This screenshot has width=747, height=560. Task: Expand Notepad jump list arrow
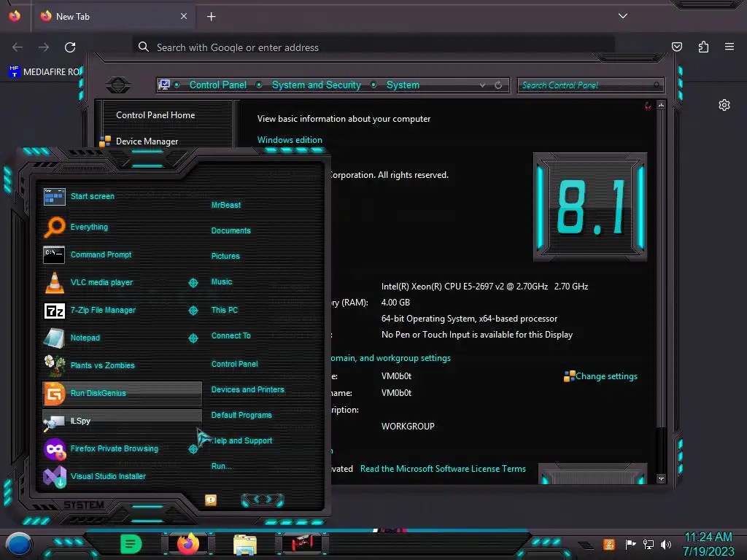(x=193, y=338)
